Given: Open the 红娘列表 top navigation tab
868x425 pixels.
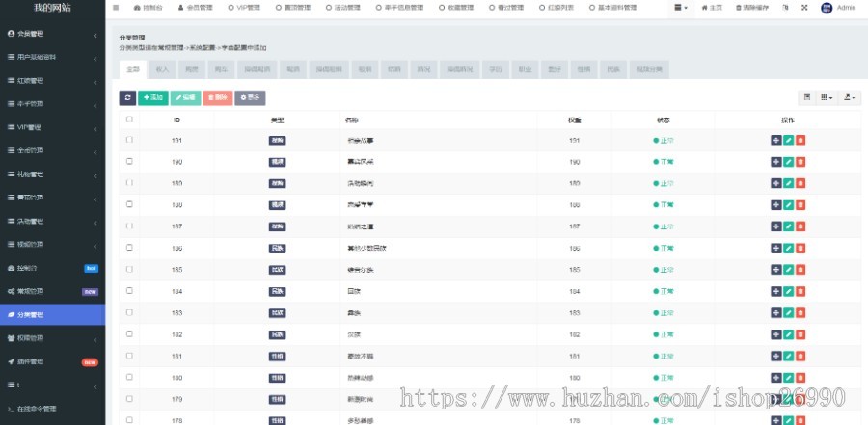Looking at the screenshot, I should tap(556, 8).
